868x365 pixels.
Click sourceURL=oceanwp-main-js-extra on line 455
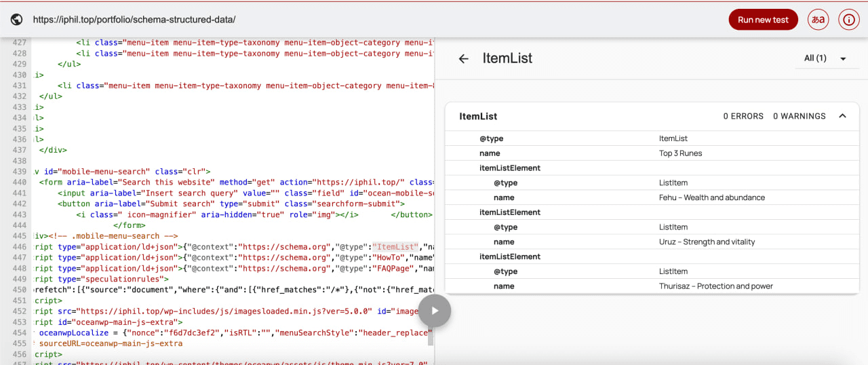pyautogui.click(x=111, y=344)
